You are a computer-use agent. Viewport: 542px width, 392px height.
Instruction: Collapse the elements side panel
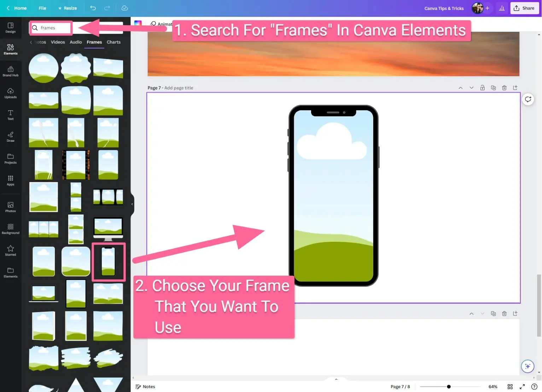(132, 204)
